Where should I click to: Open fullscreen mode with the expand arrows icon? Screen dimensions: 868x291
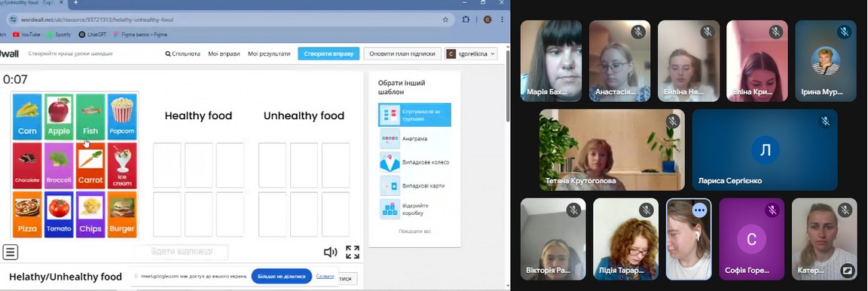pos(353,253)
